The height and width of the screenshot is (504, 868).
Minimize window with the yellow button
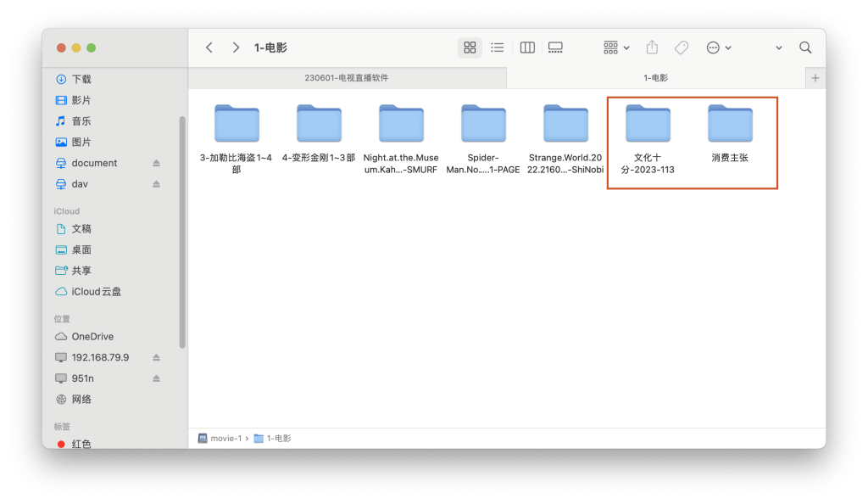(76, 48)
